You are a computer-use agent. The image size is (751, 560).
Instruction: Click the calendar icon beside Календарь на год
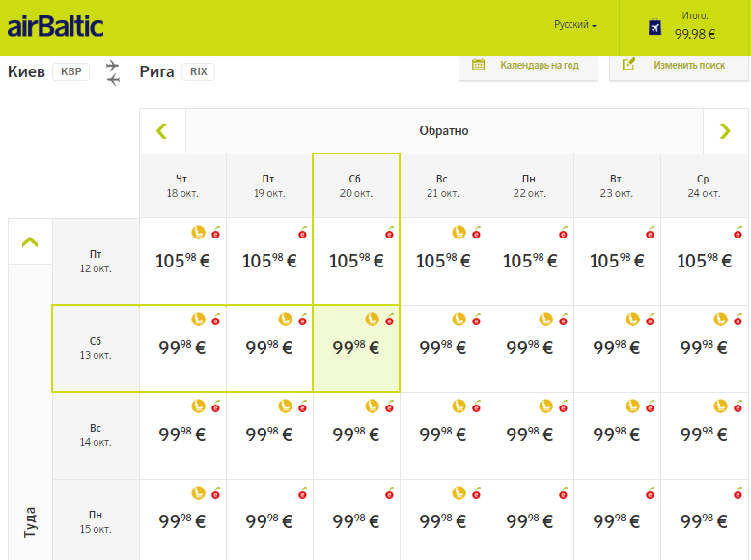click(x=478, y=65)
